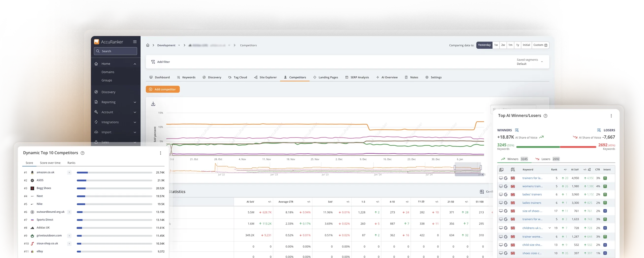Screen dimensions: 644x258
Task: Open Groups in the sidebar
Action: pos(107,80)
